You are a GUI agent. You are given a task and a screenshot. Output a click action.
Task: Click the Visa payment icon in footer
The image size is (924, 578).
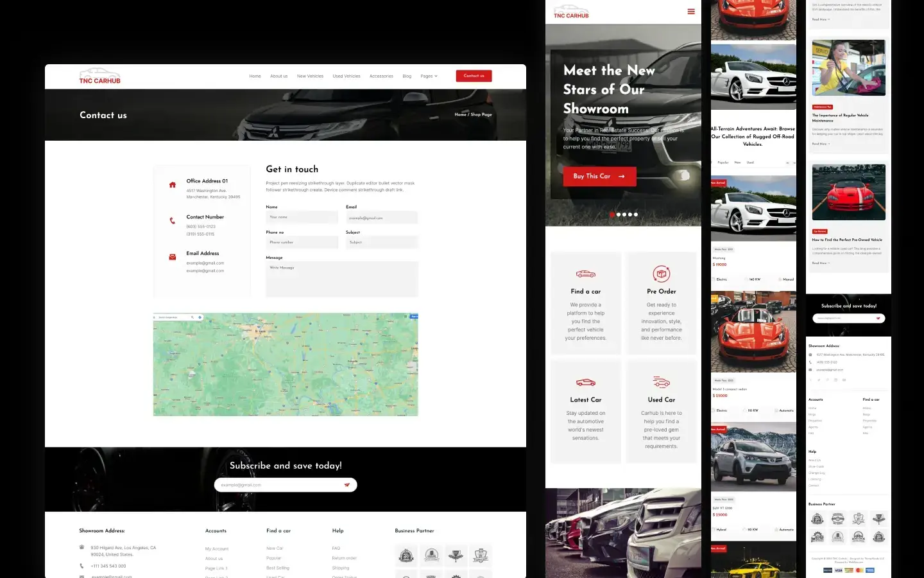point(839,570)
